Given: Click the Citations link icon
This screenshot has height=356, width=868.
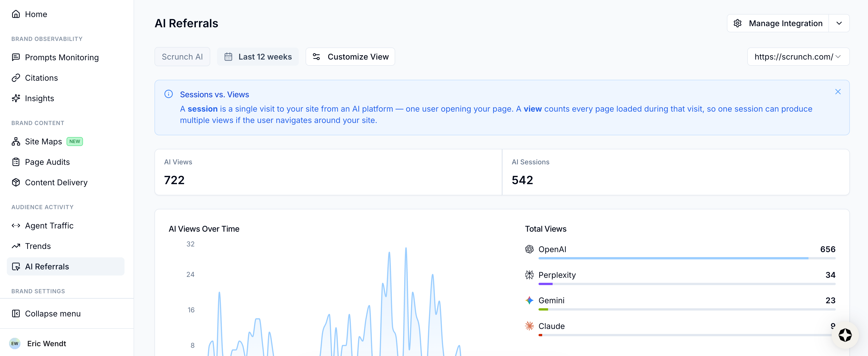Looking at the screenshot, I should point(16,78).
